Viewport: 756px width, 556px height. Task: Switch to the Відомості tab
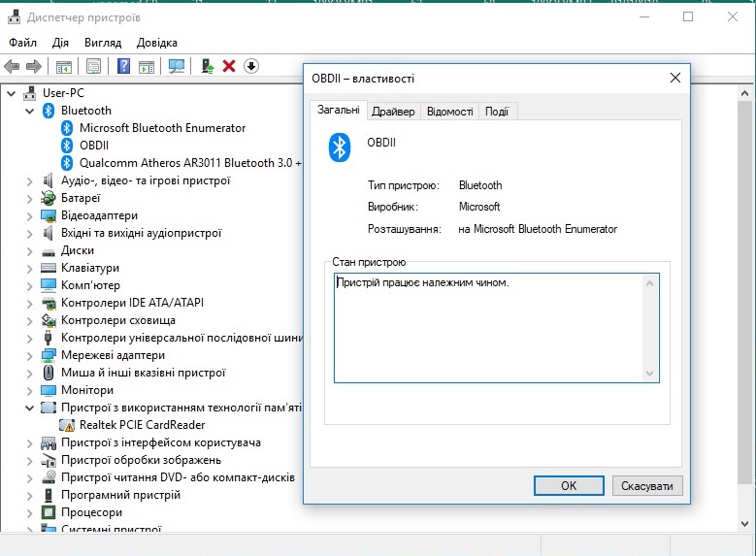[450, 112]
